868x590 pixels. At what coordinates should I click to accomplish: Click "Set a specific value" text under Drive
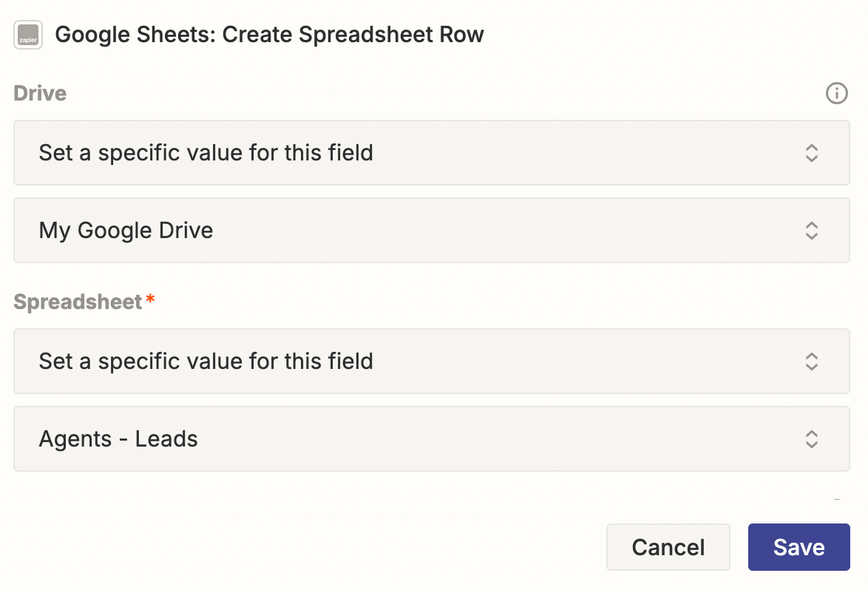pyautogui.click(x=206, y=153)
